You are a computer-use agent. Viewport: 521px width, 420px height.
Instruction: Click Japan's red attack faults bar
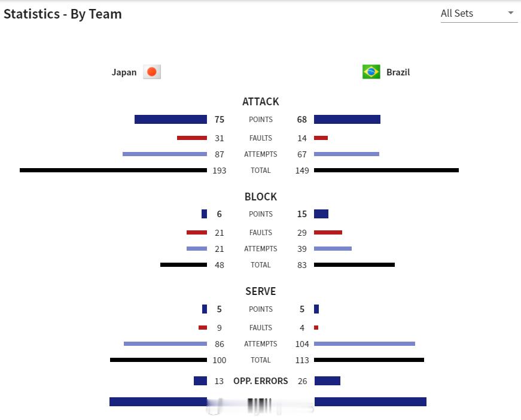192,138
